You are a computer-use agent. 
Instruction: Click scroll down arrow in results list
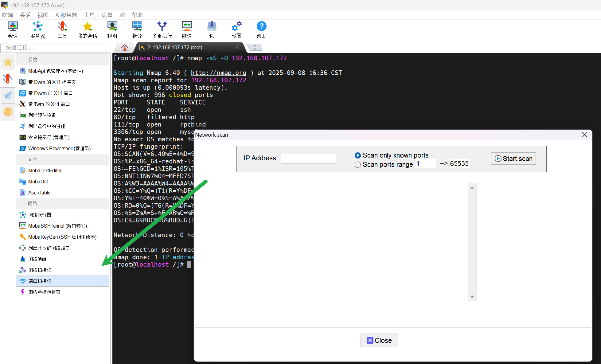click(472, 297)
